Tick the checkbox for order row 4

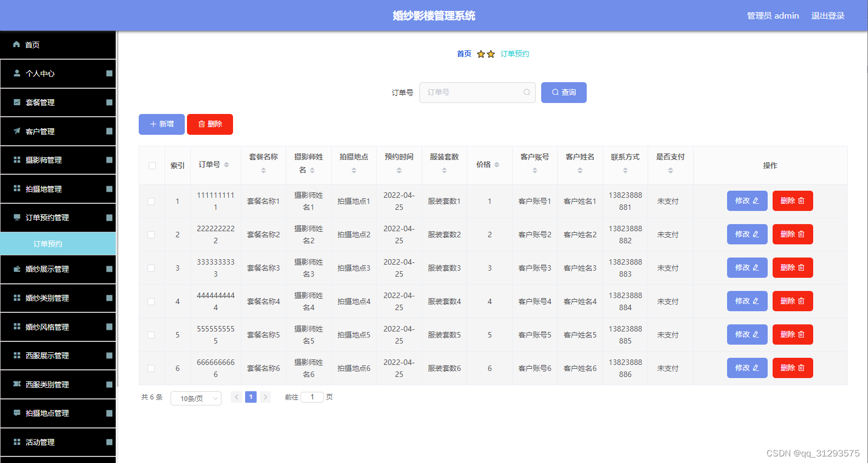151,301
